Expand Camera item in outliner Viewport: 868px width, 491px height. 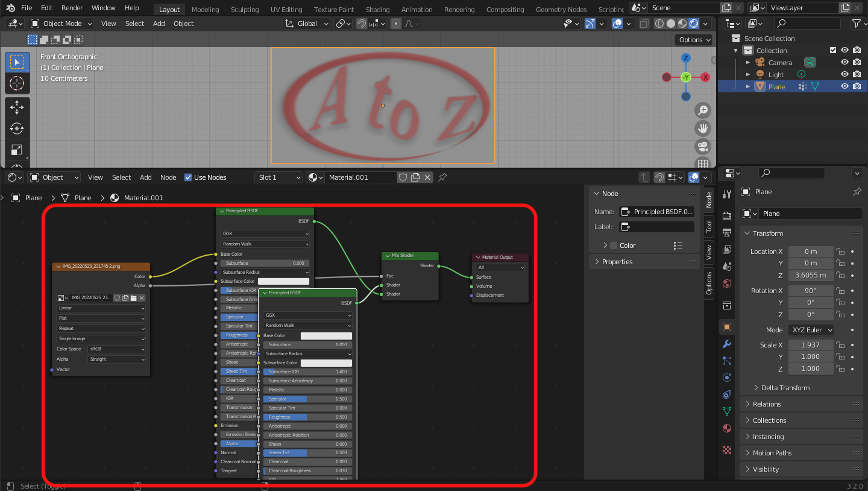click(748, 63)
